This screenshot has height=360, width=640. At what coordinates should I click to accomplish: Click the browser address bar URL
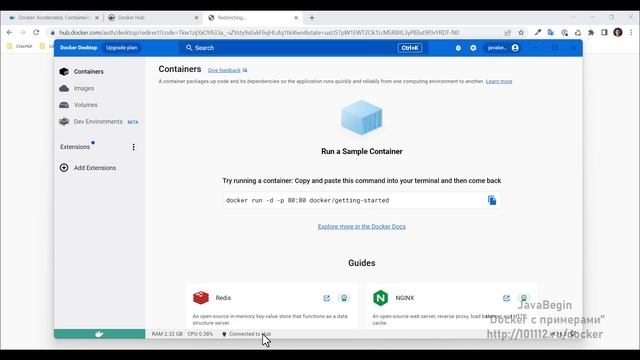point(259,33)
